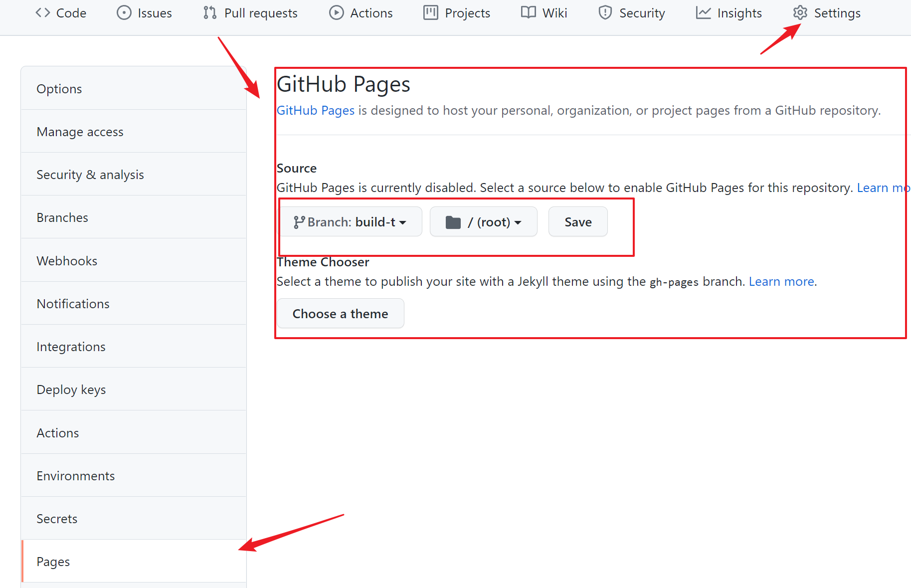Click the Projects board icon
This screenshot has height=588, width=911.
point(431,13)
